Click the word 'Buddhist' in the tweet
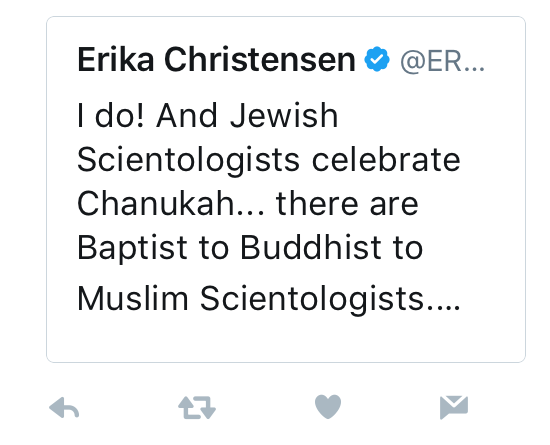The image size is (550, 445). 311,248
